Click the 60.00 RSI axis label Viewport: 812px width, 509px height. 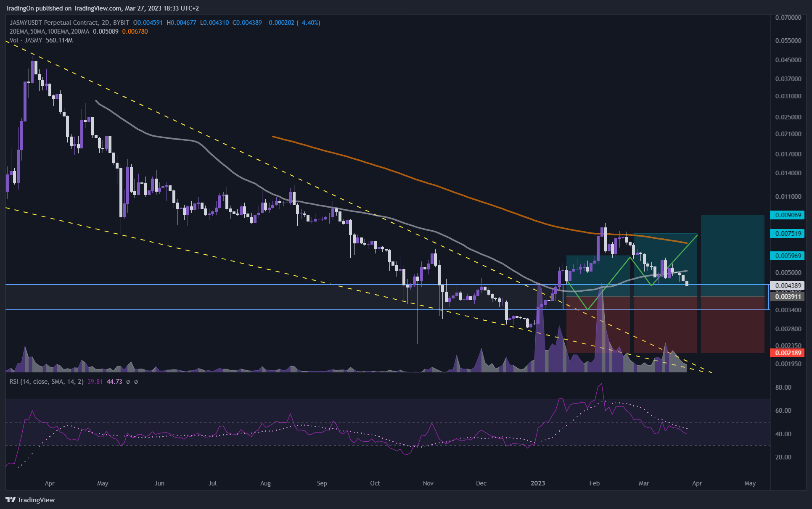pos(783,411)
